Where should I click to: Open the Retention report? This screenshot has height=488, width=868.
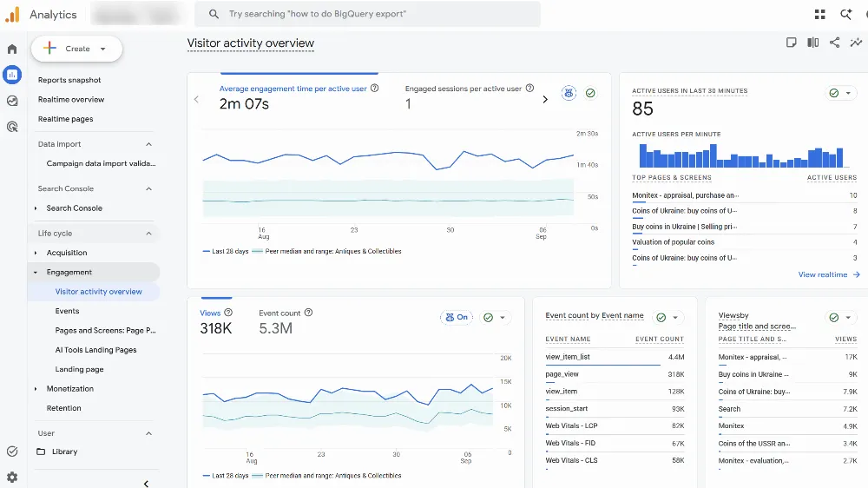point(63,408)
